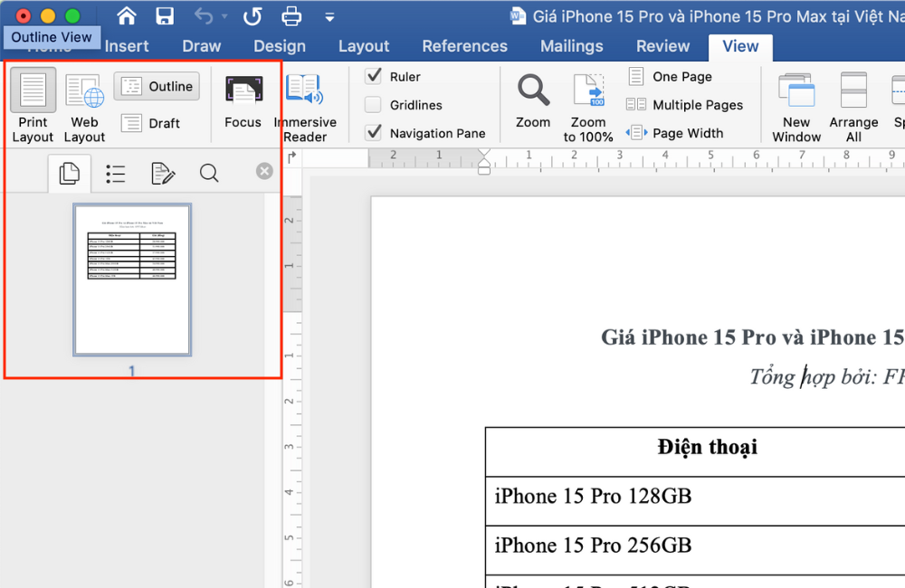Show thumbnails pane tab in navigation
Image resolution: width=905 pixels, height=588 pixels.
click(70, 173)
